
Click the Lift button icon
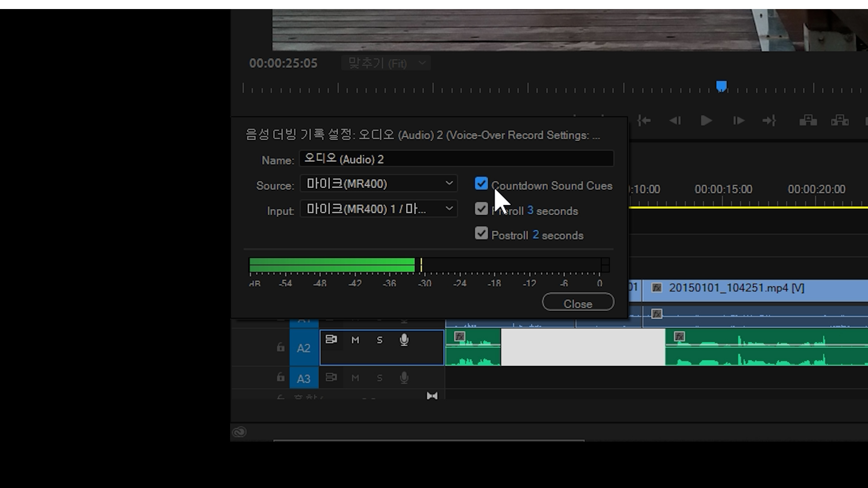(x=808, y=121)
